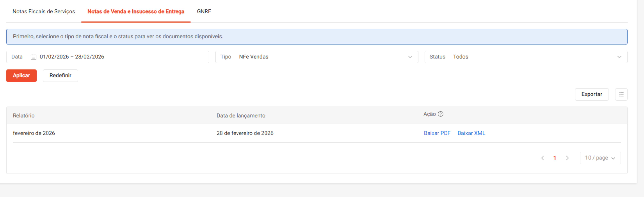Click the list view icon beside Exportar
Image resolution: width=644 pixels, height=197 pixels.
point(622,94)
